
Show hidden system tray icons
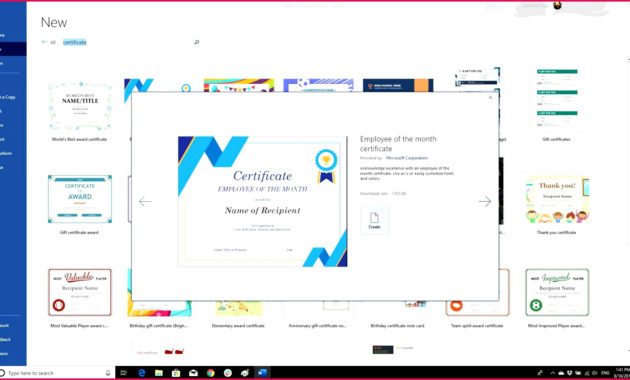pyautogui.click(x=552, y=373)
